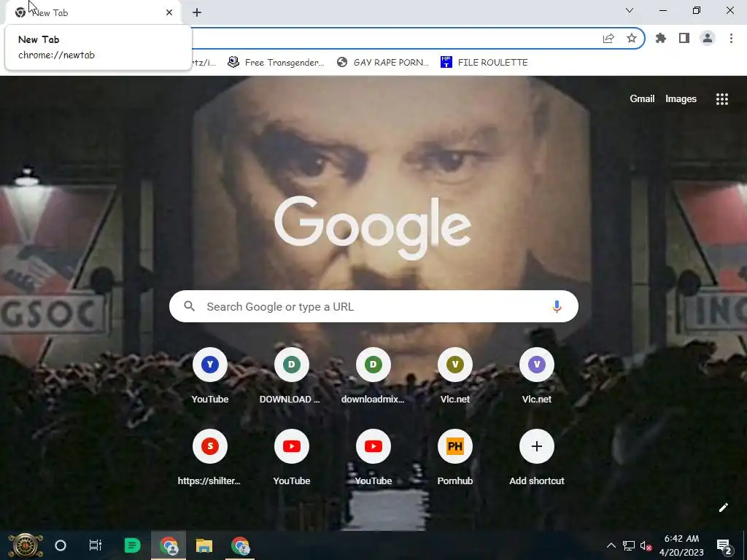This screenshot has height=560, width=747.
Task: Start voice search with microphone icon
Action: coord(557,307)
